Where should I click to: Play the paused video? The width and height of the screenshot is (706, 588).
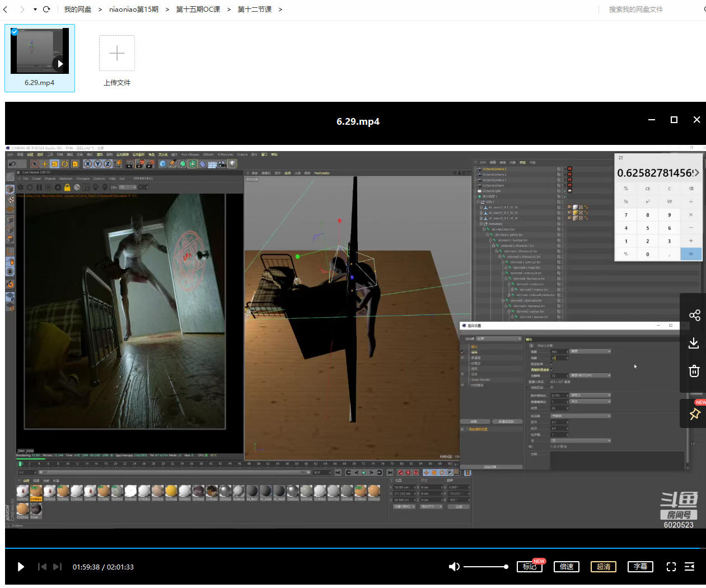click(21, 567)
